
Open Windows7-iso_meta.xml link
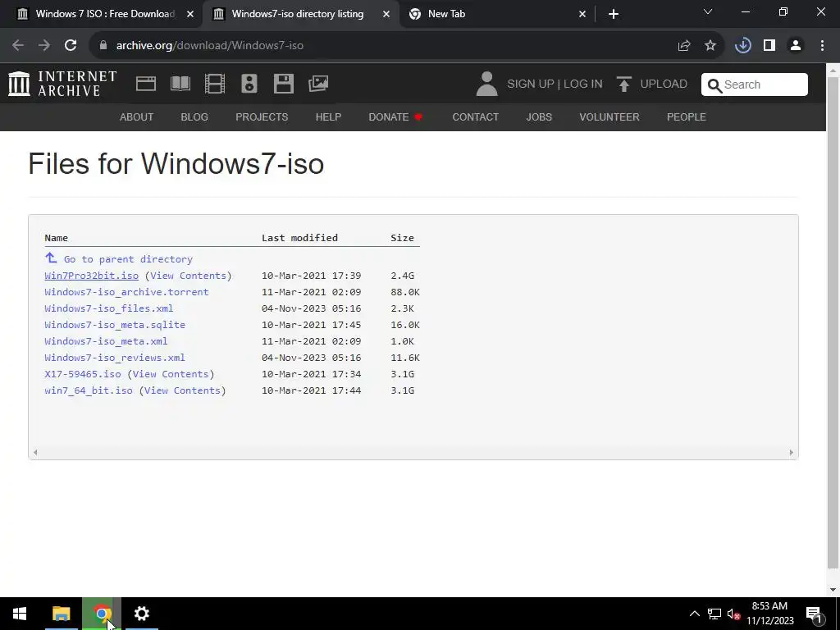[x=106, y=341]
